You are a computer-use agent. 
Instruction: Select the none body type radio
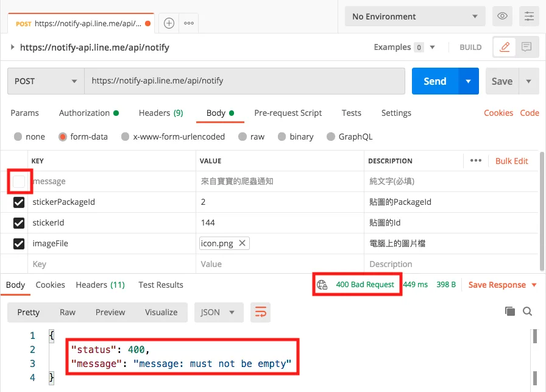pyautogui.click(x=18, y=137)
